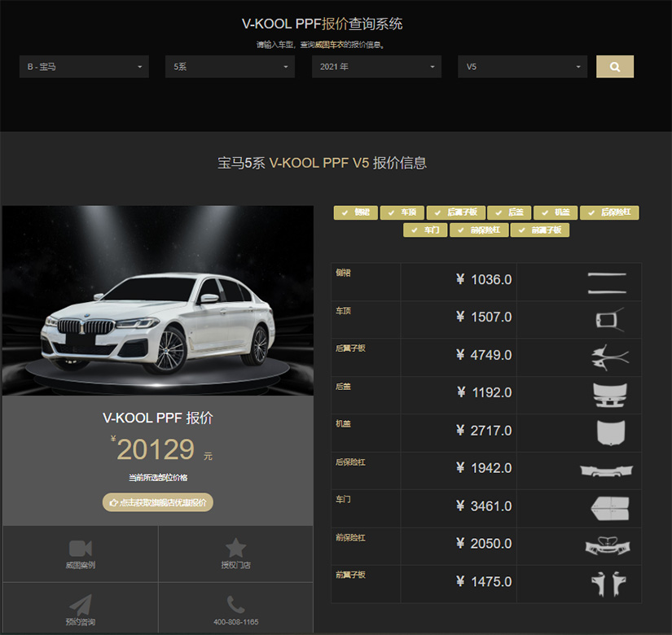Open the series dropdown showing 5系
This screenshot has width=672, height=635.
pos(231,67)
